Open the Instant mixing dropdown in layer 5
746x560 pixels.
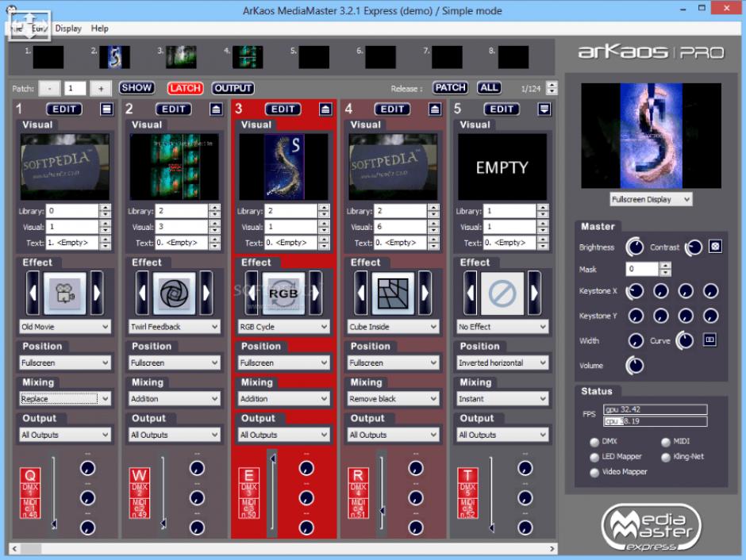point(502,399)
